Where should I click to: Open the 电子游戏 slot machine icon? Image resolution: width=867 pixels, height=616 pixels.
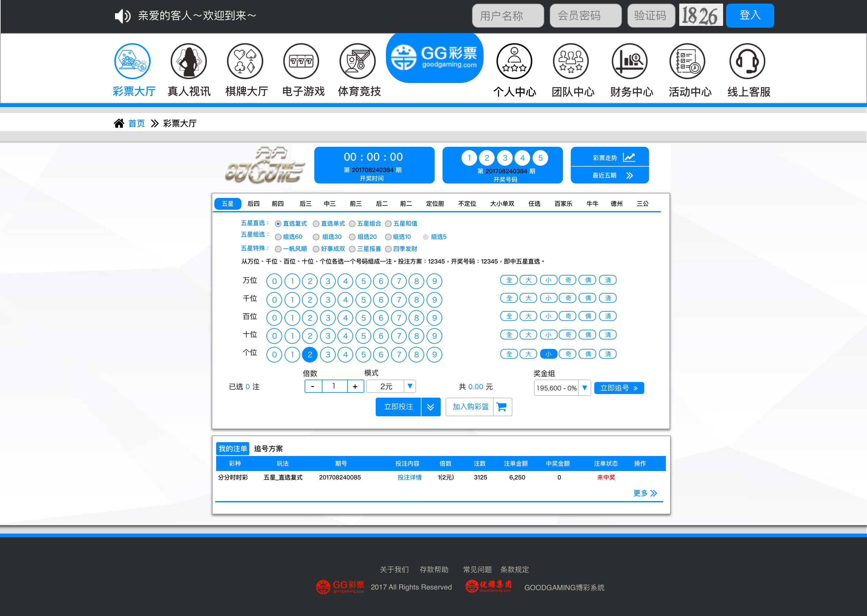(x=301, y=61)
